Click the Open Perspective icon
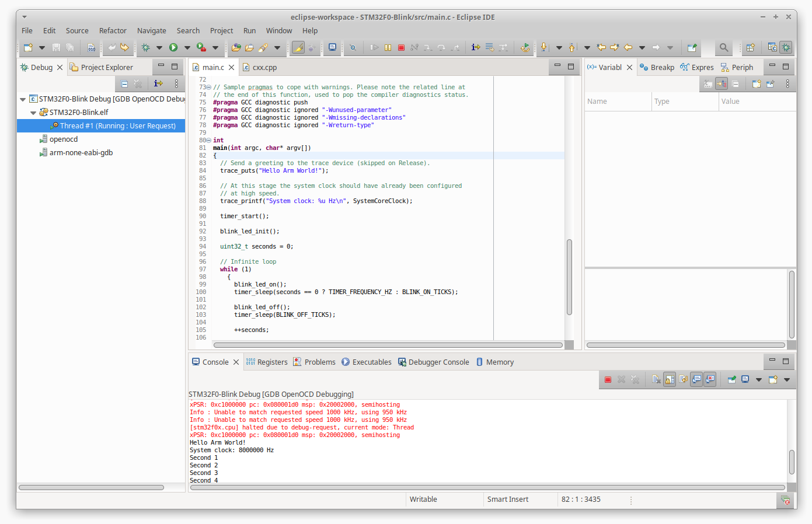The height and width of the screenshot is (524, 812). 751,47
